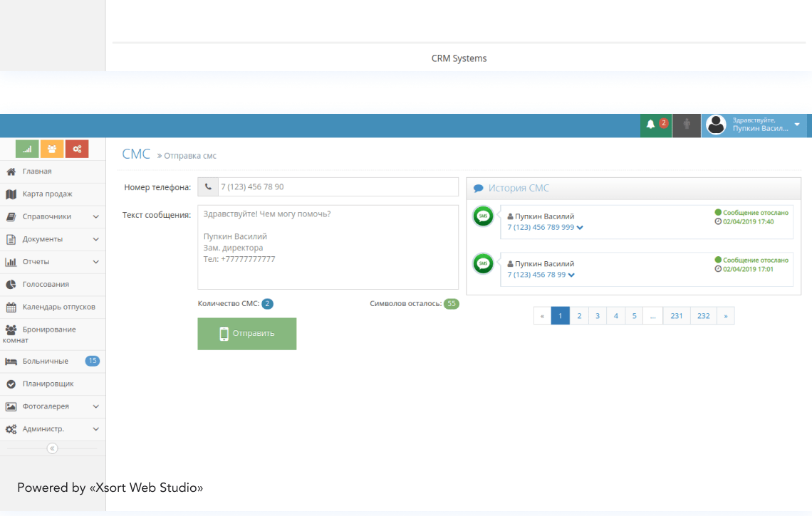Click the red gears icon above the sidebar
Screen dimensions: 812x516
(77, 149)
